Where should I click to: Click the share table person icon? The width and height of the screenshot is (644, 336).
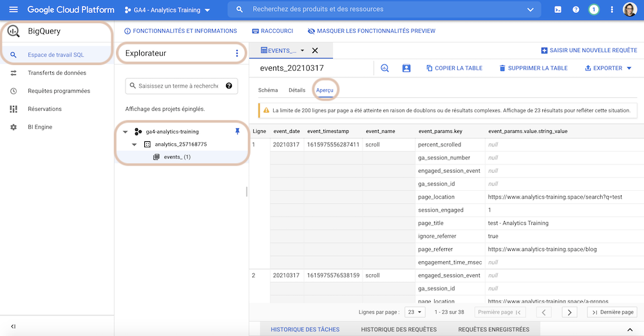click(406, 68)
